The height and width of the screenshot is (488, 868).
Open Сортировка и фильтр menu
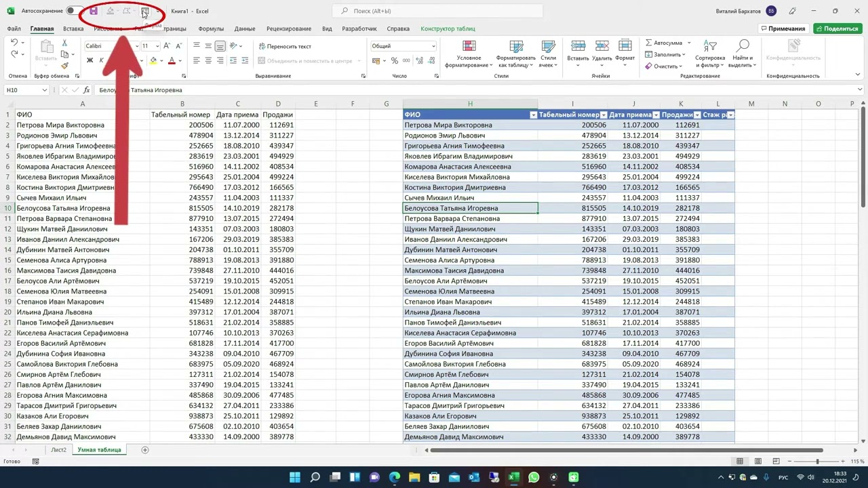[x=710, y=54]
